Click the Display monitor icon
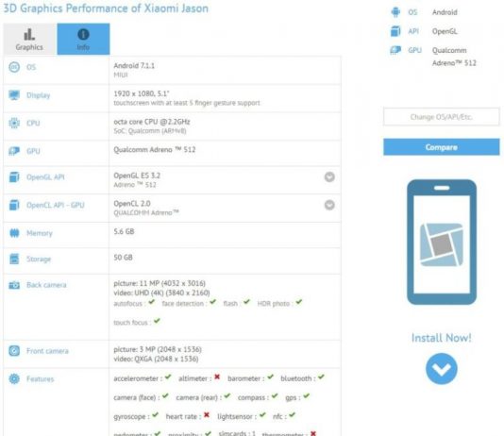 click(x=14, y=95)
